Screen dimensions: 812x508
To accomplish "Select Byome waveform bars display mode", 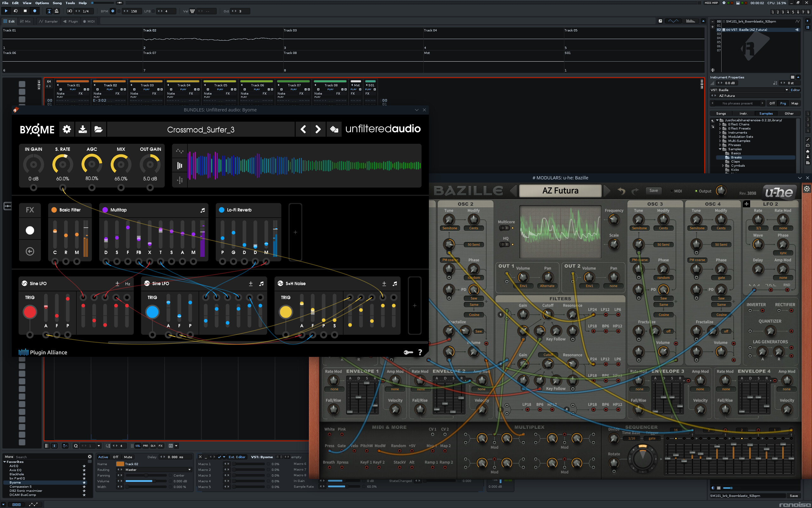I will coord(180,165).
